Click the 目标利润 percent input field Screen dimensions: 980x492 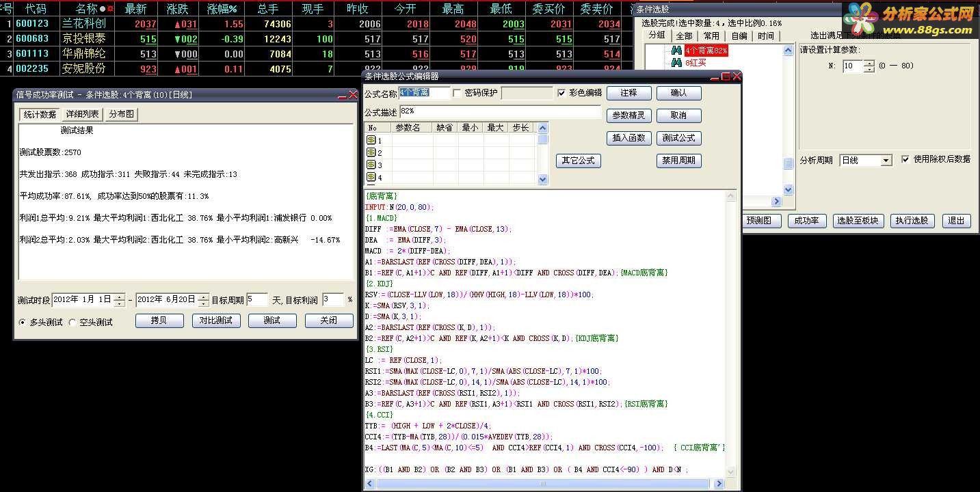point(333,300)
